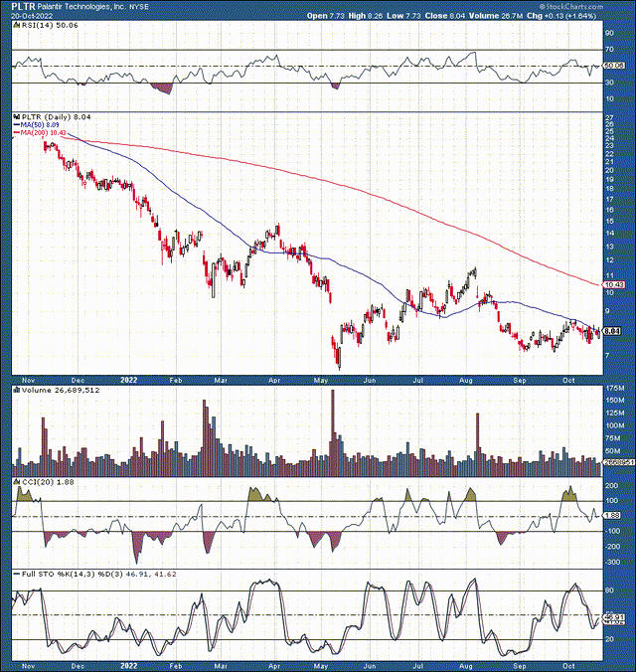Click the -300 label on the CCI axis
Viewport: 636px width, 672px height.
pyautogui.click(x=613, y=562)
